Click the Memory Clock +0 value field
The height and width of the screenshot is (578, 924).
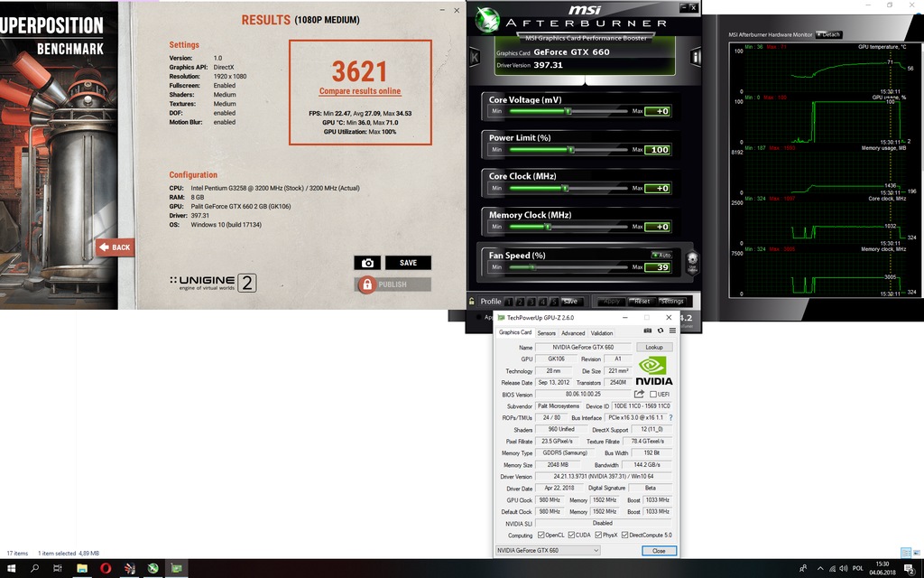(658, 227)
